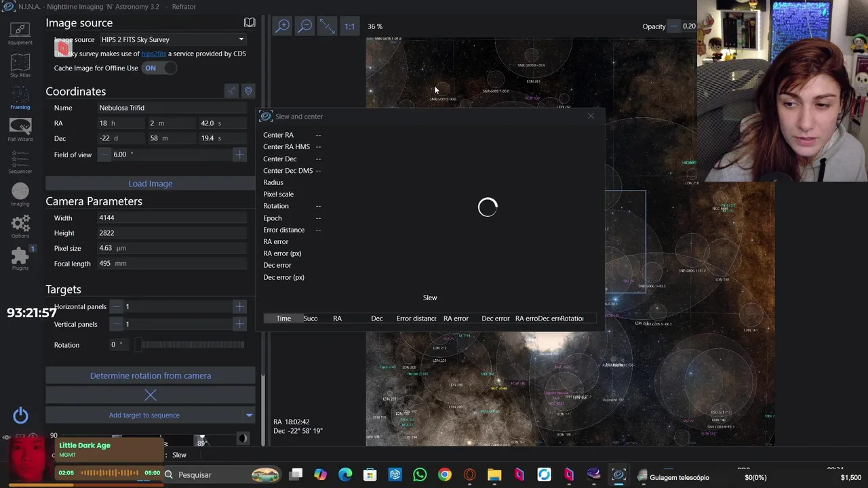Click the location pin icon beside Coordinates

click(248, 91)
